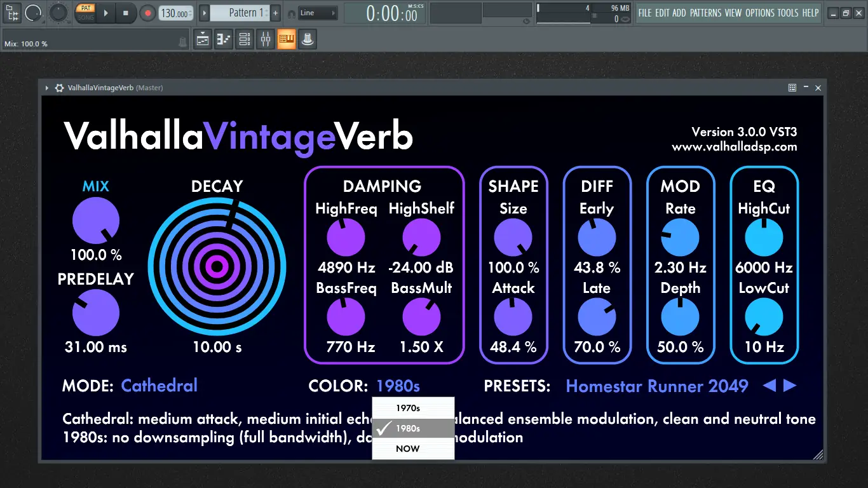Click the plugin knob icon in toolbar
The image size is (868, 488).
coord(308,39)
